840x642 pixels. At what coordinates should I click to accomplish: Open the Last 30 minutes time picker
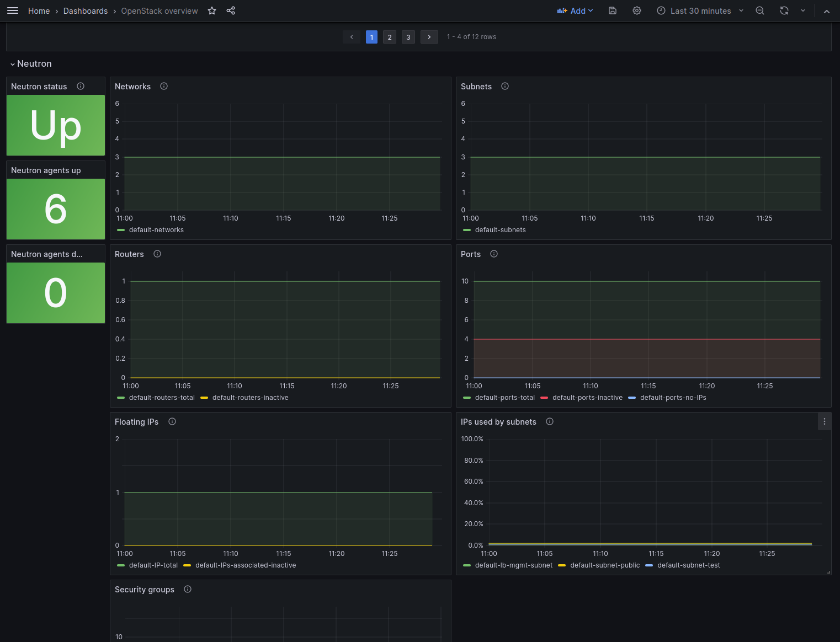(700, 10)
